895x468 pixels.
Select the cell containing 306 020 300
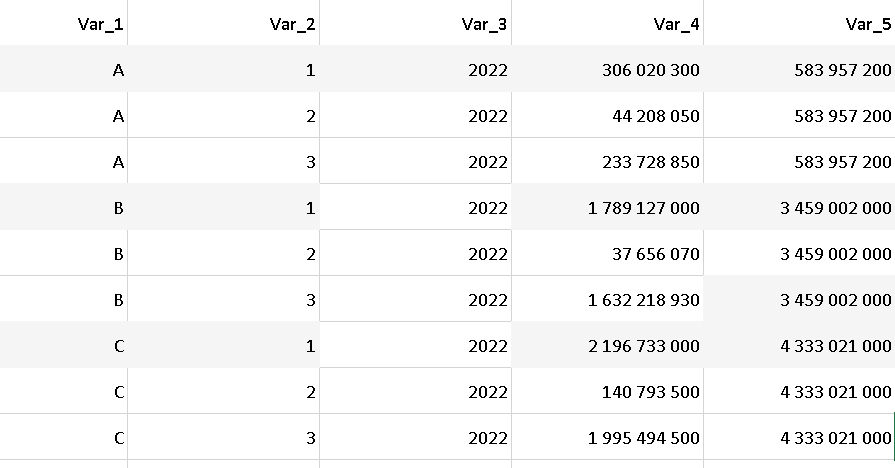(x=651, y=70)
